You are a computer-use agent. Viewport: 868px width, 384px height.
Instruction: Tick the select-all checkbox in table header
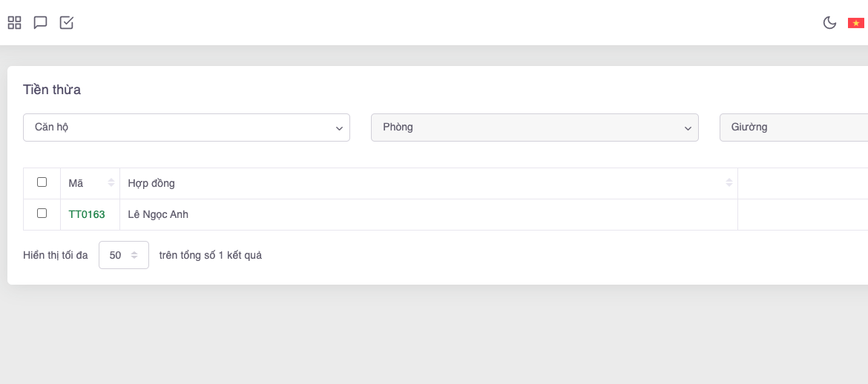point(42,182)
